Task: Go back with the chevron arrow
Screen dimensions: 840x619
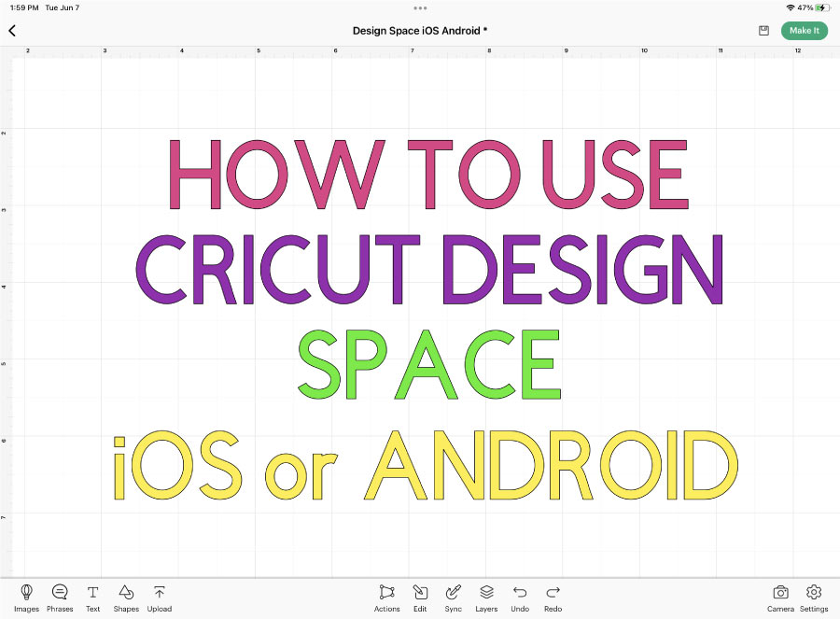Action: coord(11,30)
